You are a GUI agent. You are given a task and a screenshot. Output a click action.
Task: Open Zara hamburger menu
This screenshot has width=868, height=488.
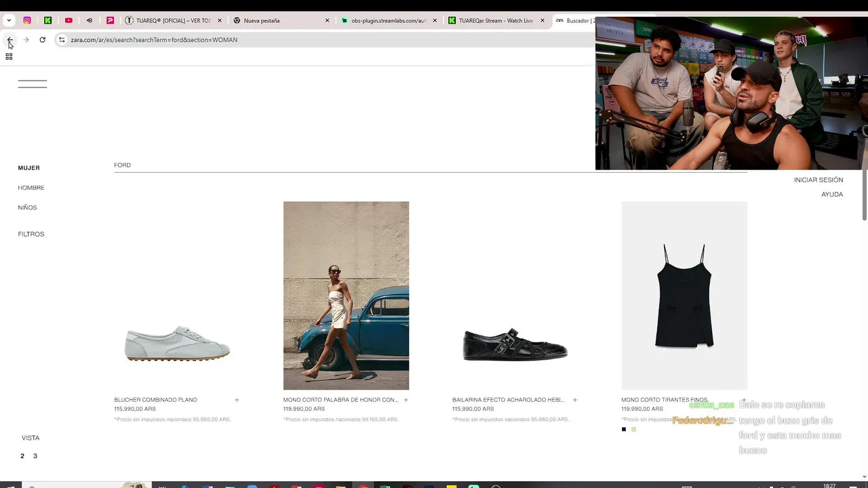point(33,84)
